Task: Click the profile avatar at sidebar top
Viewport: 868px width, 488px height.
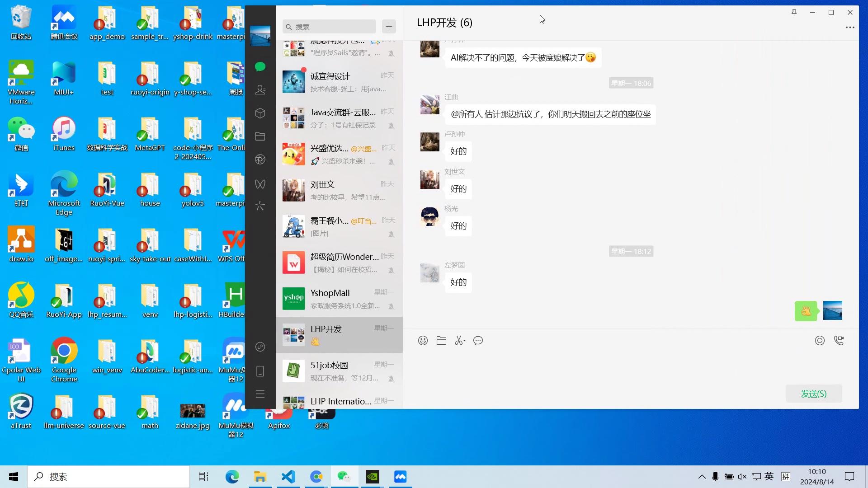Action: pyautogui.click(x=260, y=36)
